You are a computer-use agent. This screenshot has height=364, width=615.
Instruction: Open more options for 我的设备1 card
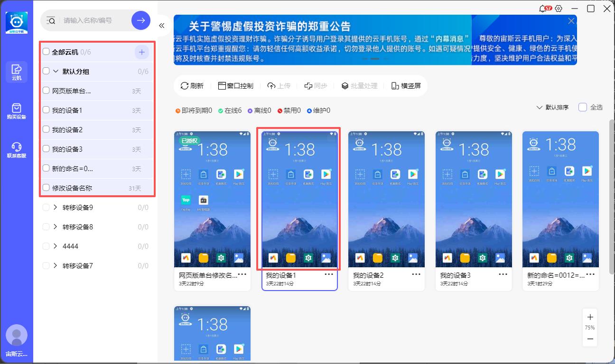point(329,274)
